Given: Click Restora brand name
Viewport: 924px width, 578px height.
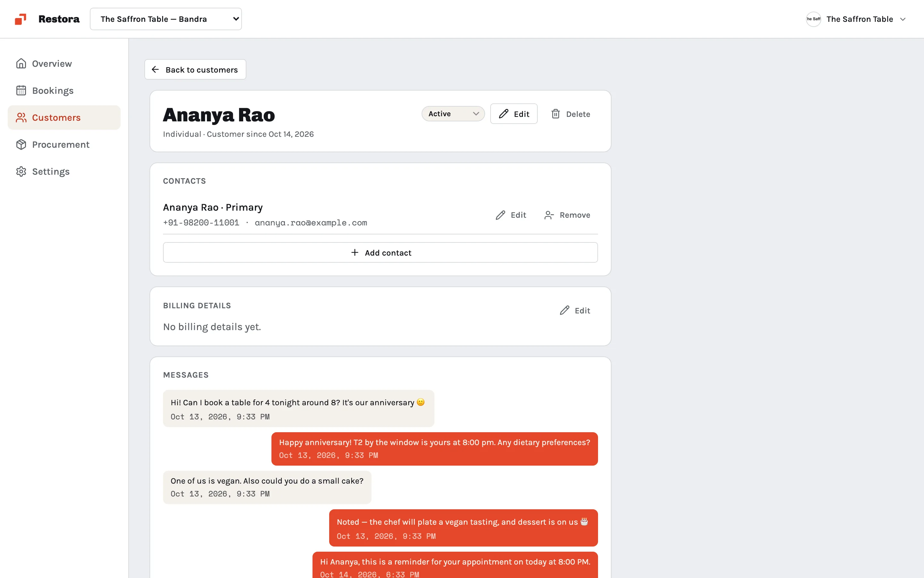Looking at the screenshot, I should click(59, 19).
